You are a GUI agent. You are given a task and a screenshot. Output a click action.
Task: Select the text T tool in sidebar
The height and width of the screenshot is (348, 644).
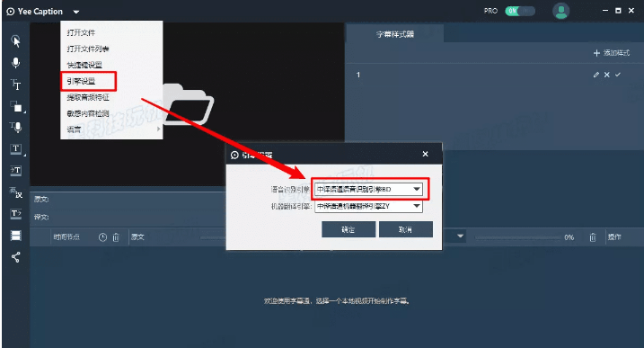click(x=15, y=85)
